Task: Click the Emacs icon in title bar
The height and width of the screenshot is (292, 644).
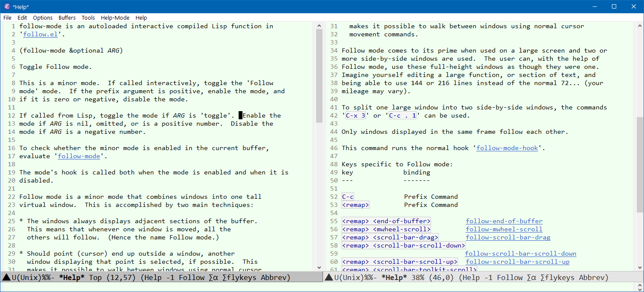Action: (7, 6)
